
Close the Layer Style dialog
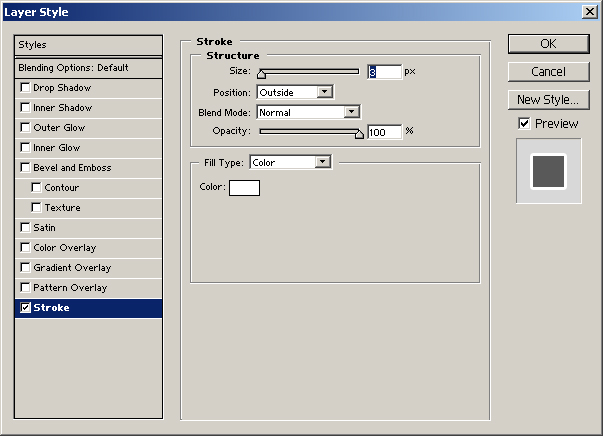(x=590, y=12)
